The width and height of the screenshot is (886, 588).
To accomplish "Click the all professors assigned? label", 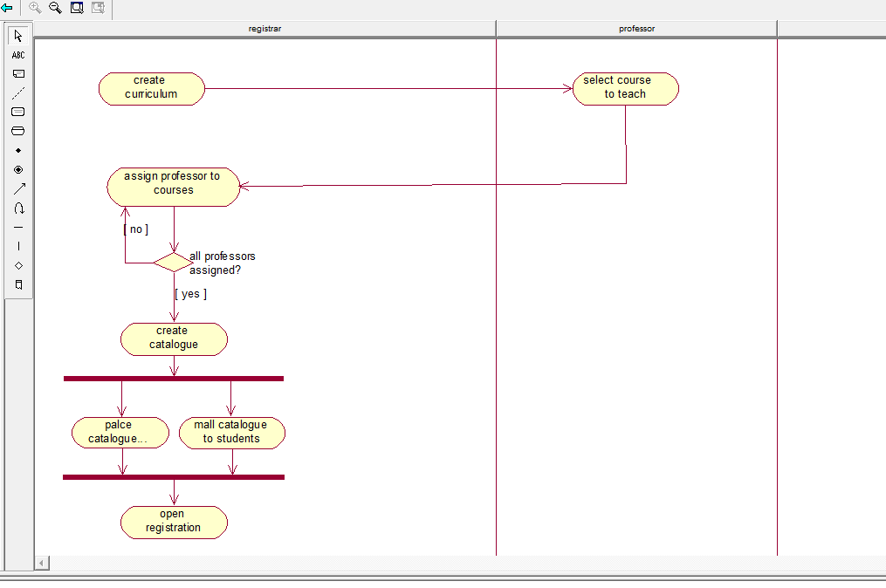I will point(223,263).
